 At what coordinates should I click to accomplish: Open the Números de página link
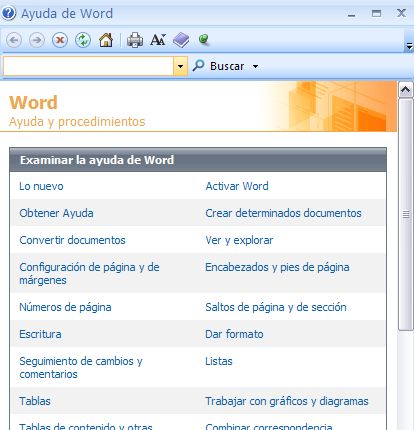click(x=65, y=307)
